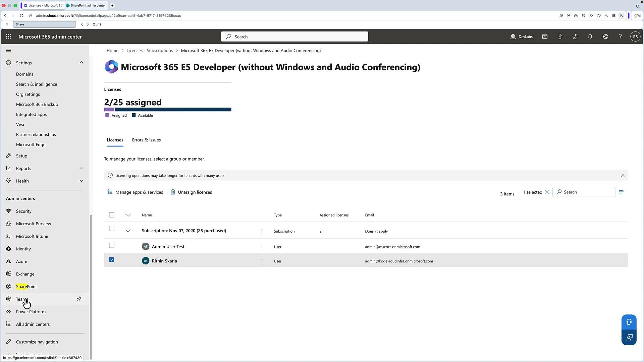Switch to SharePoint admin center browser tab
Screen dimensions: 644x362
pyautogui.click(x=86, y=5)
